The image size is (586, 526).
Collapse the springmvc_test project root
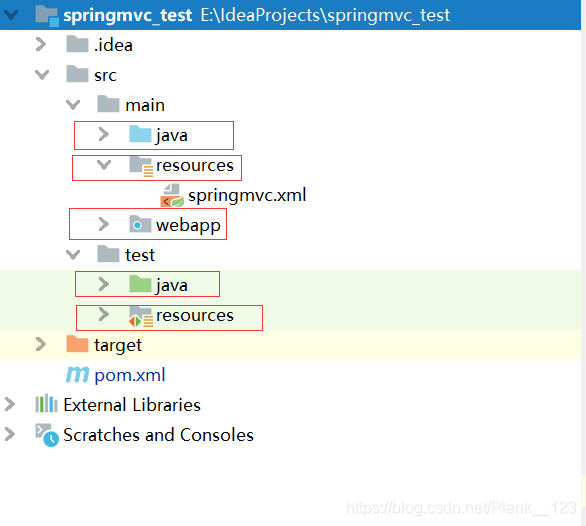click(x=11, y=15)
